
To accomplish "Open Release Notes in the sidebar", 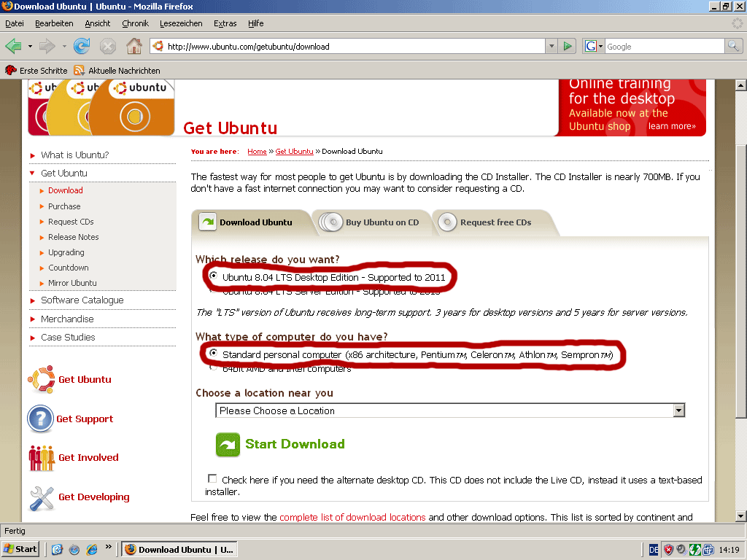I will (73, 237).
